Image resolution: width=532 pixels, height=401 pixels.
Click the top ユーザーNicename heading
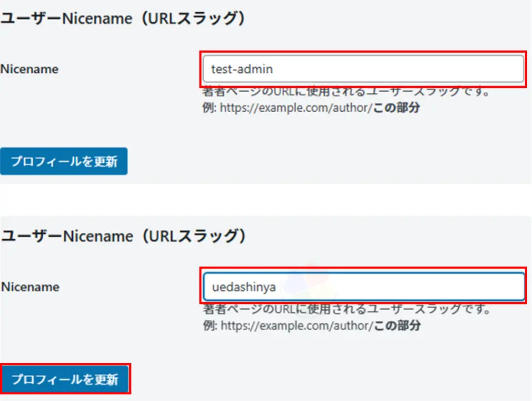tap(123, 18)
